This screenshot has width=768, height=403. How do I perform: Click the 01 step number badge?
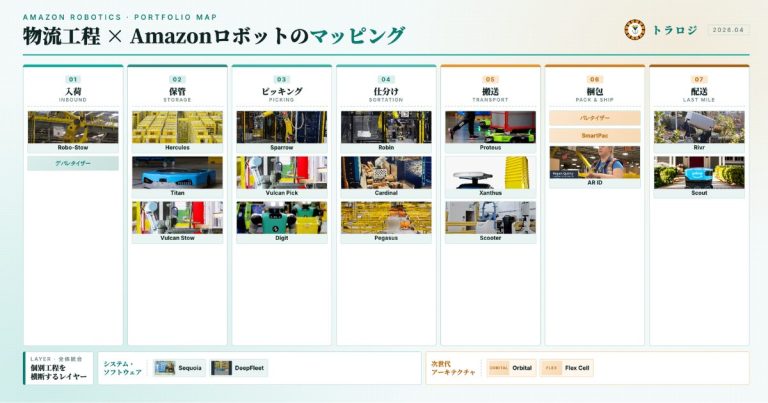click(73, 79)
